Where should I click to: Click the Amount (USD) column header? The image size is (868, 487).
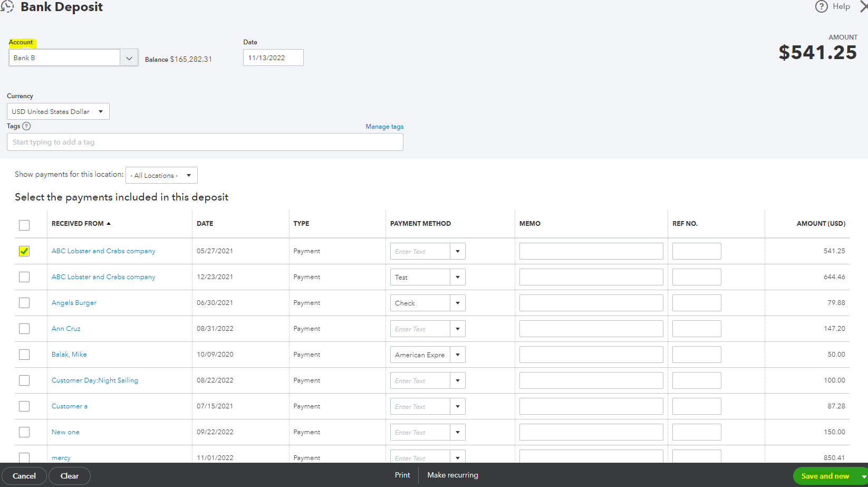click(821, 224)
